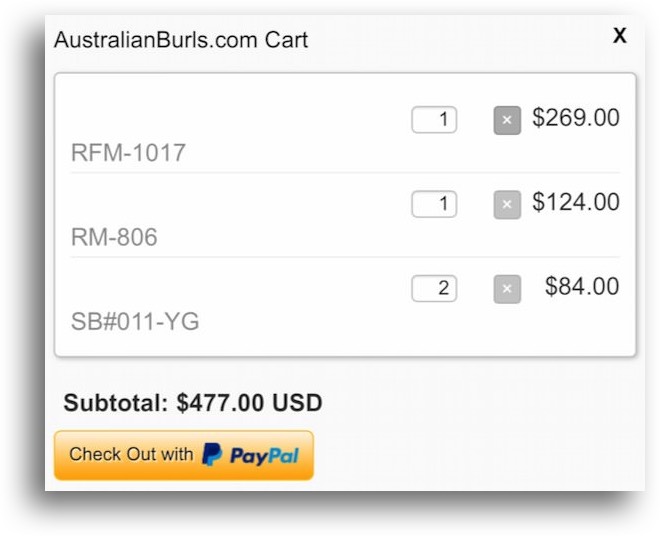
Task: Click the $124.00 price
Action: coord(576,202)
